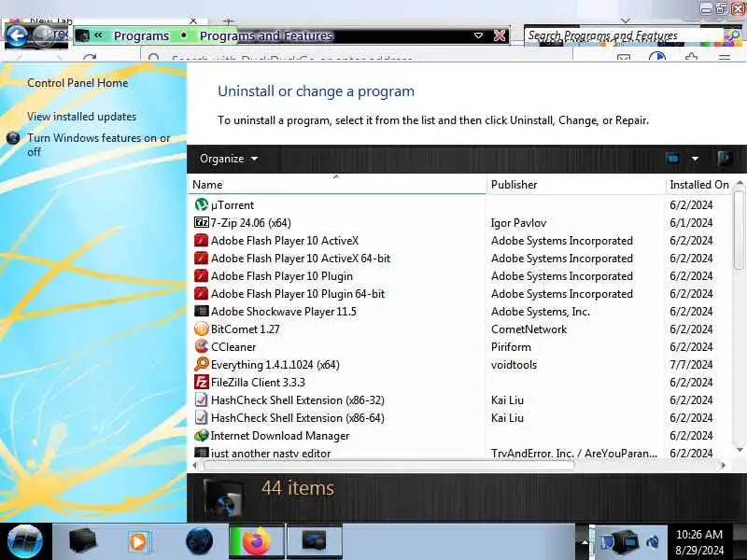
Task: Click Programs and Features breadcrumb
Action: (x=266, y=35)
